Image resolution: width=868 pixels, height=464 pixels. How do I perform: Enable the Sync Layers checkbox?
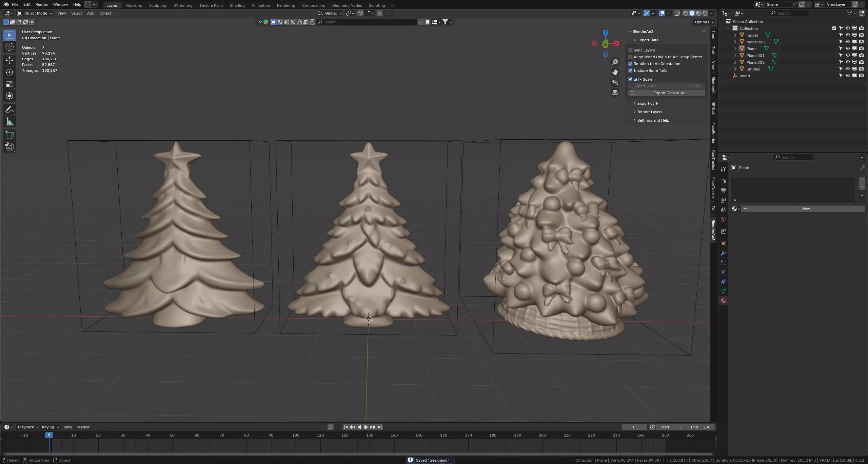click(630, 50)
